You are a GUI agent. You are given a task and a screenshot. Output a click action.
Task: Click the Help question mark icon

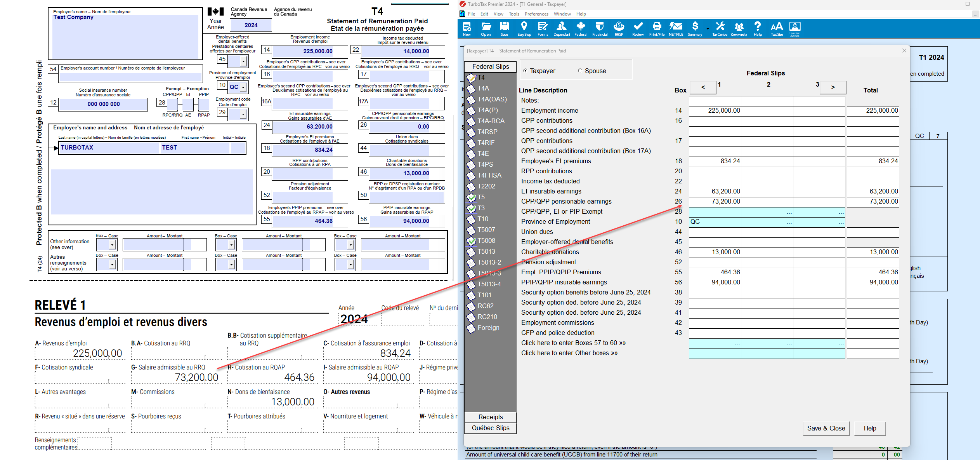(758, 29)
